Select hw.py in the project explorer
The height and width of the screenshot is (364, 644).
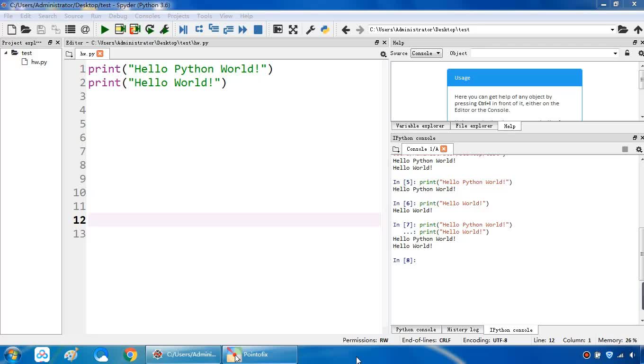(x=39, y=62)
